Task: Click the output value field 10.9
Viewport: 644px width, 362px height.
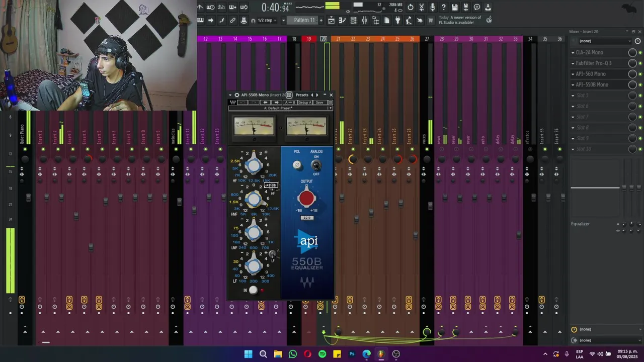Action: pos(306,218)
